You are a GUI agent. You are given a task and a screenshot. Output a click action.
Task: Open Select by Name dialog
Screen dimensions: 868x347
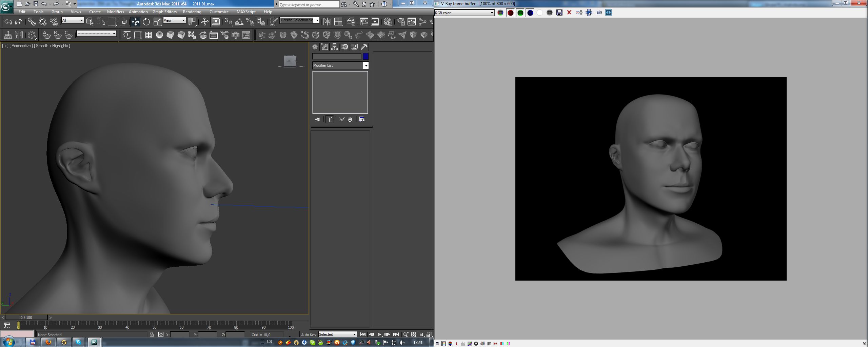coord(101,22)
